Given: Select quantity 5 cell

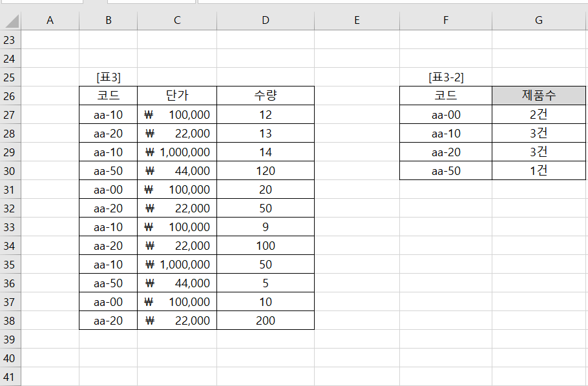Looking at the screenshot, I should (x=266, y=283).
